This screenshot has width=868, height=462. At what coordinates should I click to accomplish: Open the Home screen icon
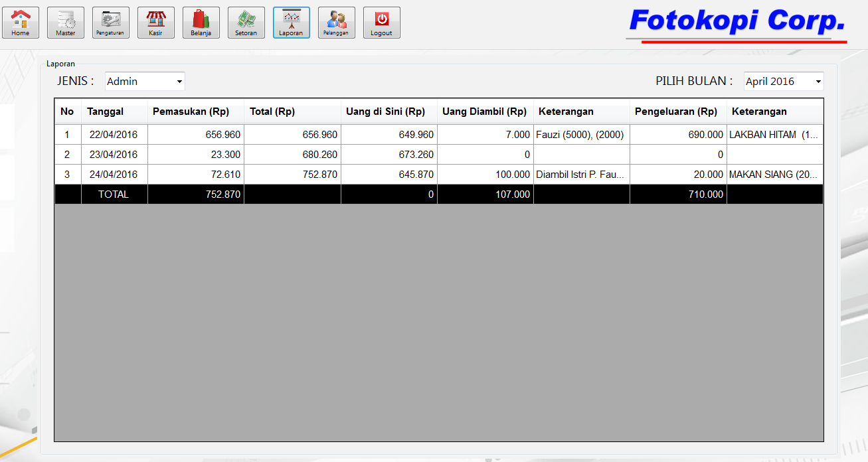(21, 22)
